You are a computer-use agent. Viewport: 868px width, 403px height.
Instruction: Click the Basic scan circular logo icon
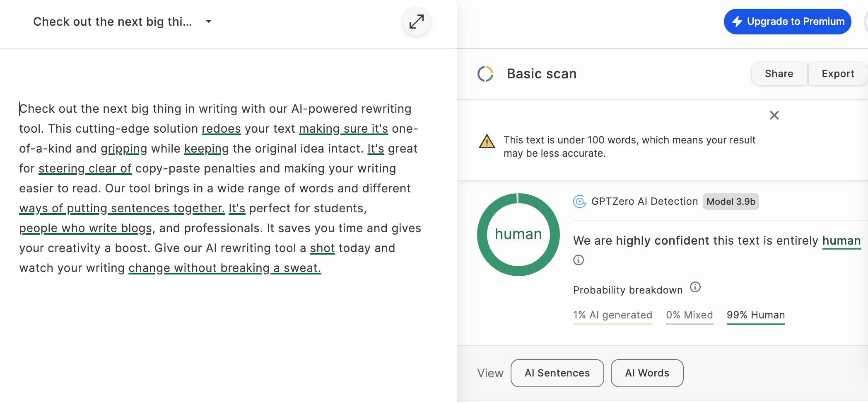tap(485, 74)
